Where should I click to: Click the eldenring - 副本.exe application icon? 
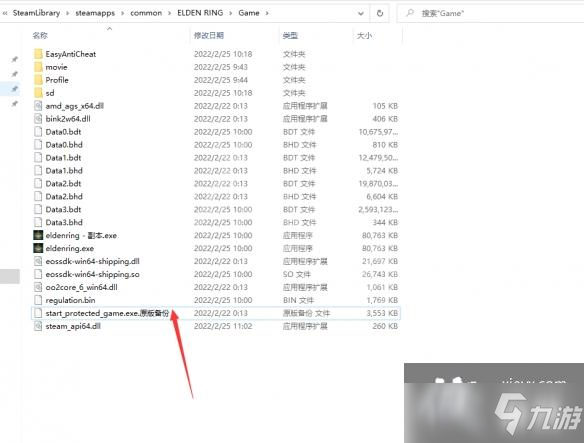tap(38, 235)
